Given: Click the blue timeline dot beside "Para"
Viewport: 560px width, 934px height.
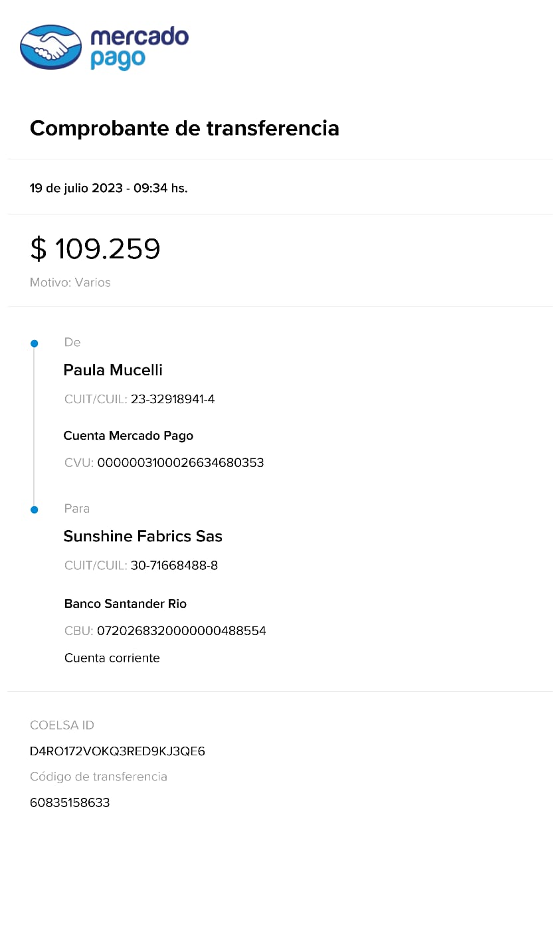Looking at the screenshot, I should tap(35, 510).
